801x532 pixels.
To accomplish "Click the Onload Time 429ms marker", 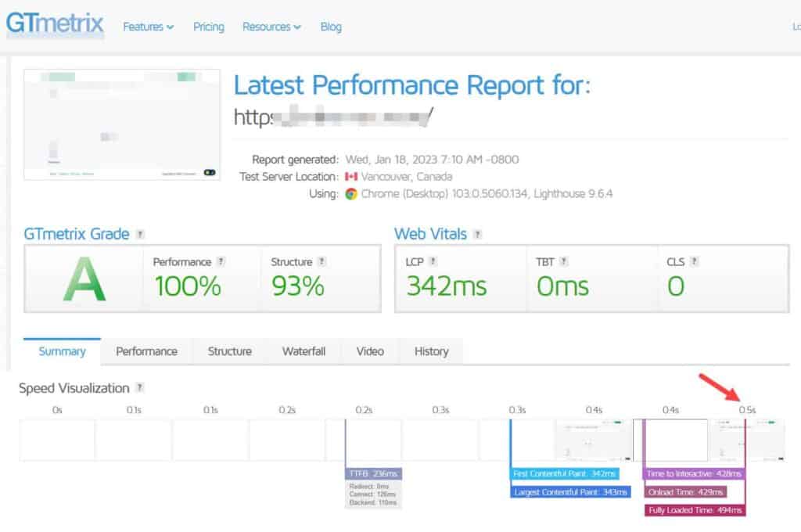I will [x=685, y=492].
